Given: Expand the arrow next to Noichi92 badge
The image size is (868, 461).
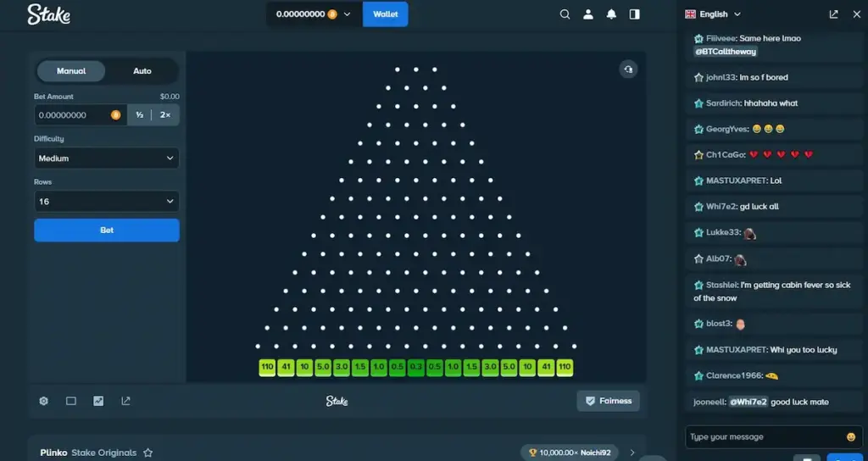Looking at the screenshot, I should (x=632, y=453).
